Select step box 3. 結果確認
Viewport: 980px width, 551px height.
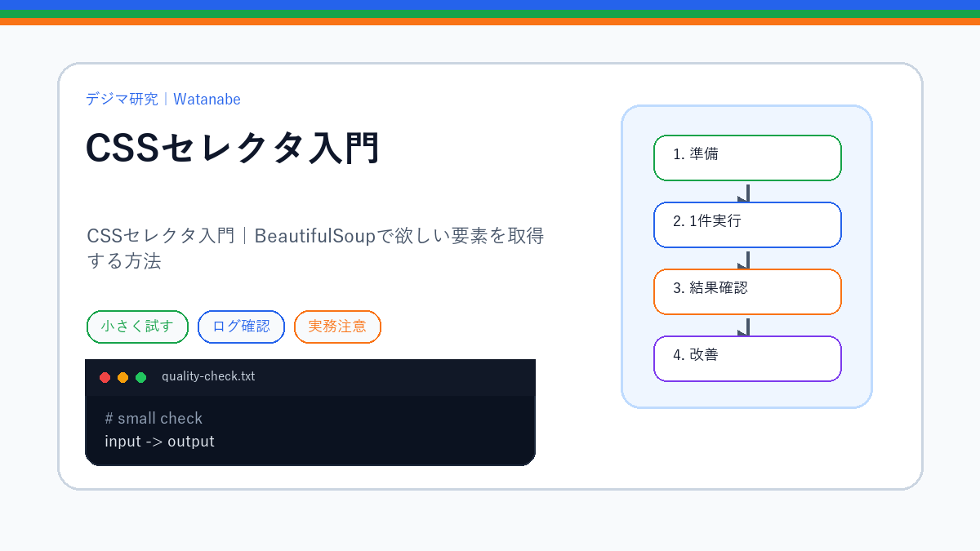[x=747, y=291]
